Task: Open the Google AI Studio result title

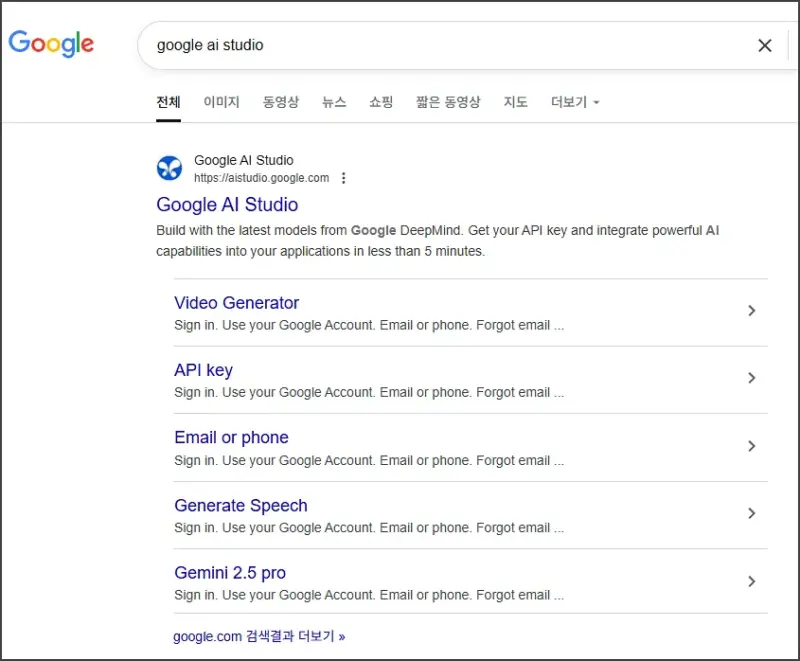Action: point(227,205)
